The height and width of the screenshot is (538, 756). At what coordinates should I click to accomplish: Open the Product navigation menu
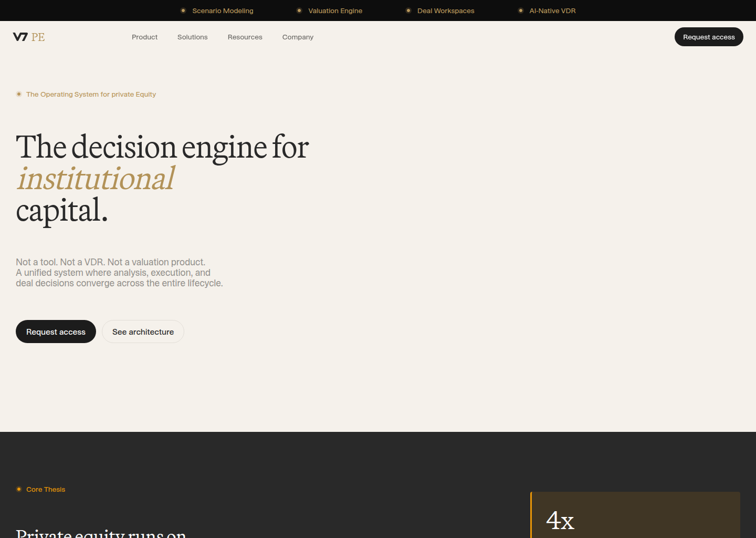pos(144,37)
